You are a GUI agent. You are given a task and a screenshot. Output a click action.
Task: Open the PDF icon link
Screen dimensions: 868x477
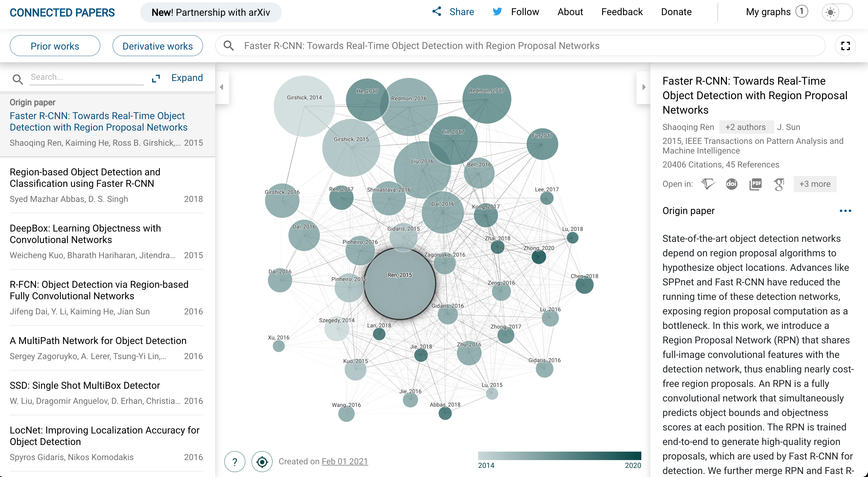click(756, 184)
